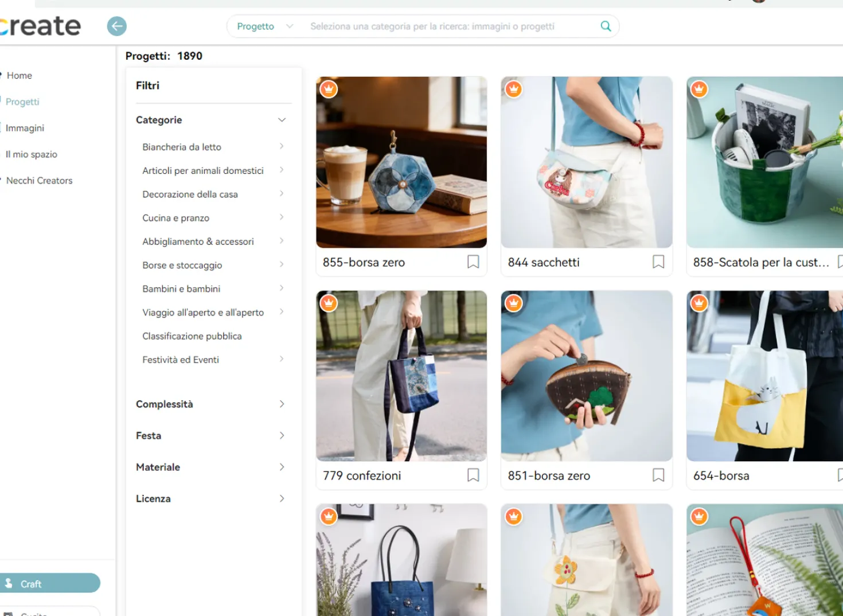Click the Create logo

point(40,26)
